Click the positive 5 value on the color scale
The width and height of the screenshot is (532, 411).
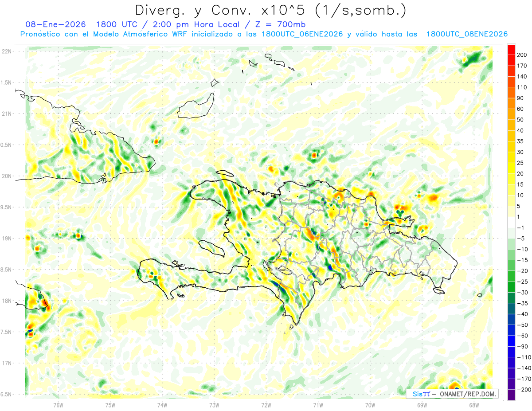click(x=519, y=206)
